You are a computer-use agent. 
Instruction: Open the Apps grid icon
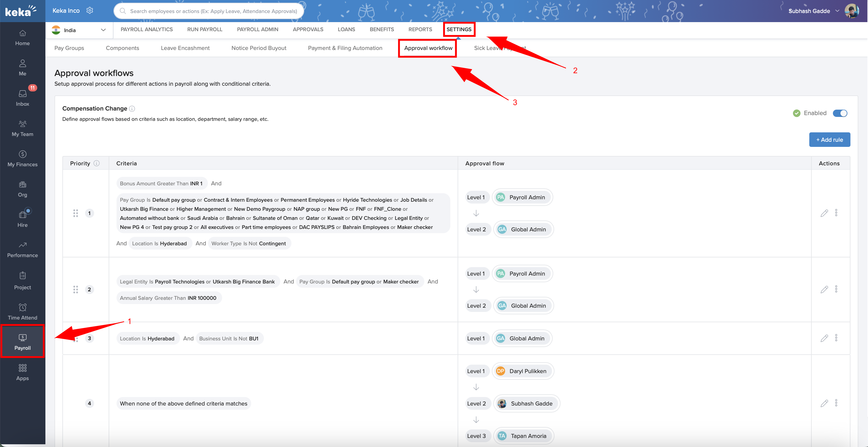tap(22, 368)
